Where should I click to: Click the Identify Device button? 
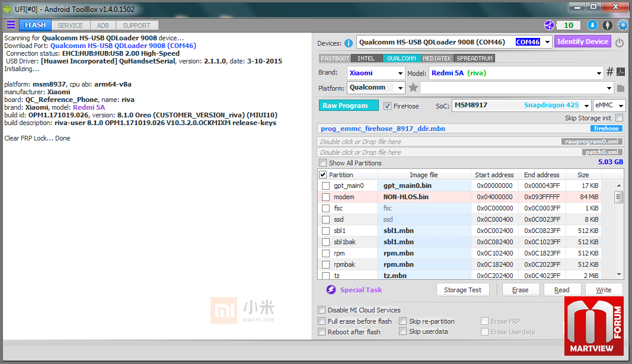583,41
